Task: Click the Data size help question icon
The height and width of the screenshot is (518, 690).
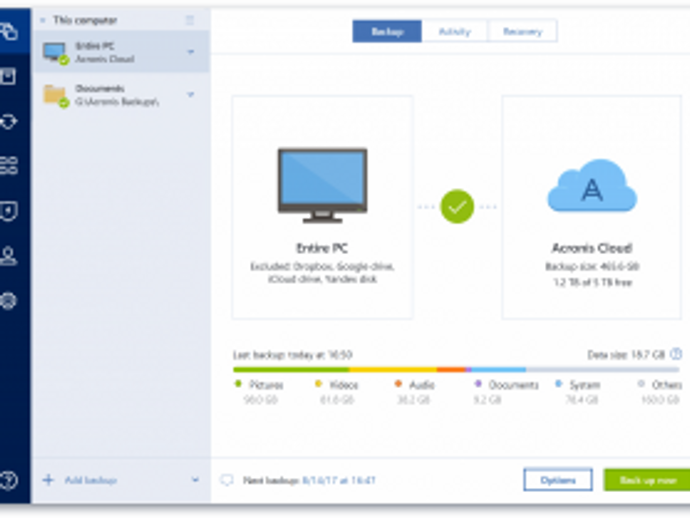Action: (676, 354)
